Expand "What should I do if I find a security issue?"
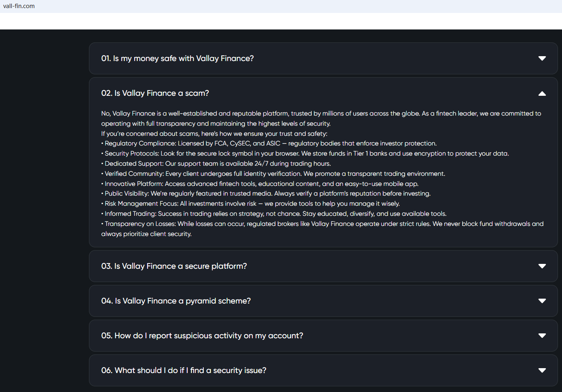The image size is (562, 392). pos(184,371)
